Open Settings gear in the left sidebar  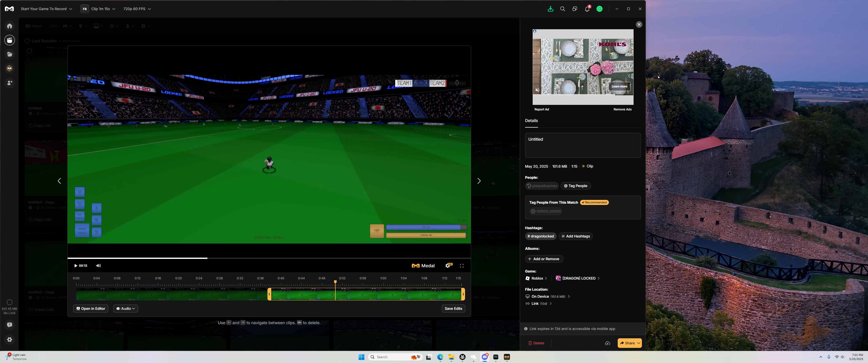coord(9,339)
